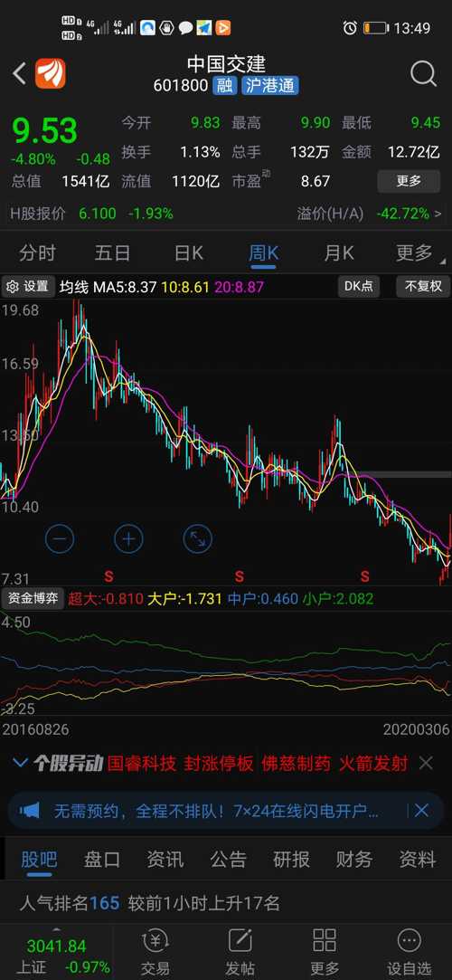The height and width of the screenshot is (980, 452).
Task: Tap the 沪港通 tag
Action: [x=270, y=85]
